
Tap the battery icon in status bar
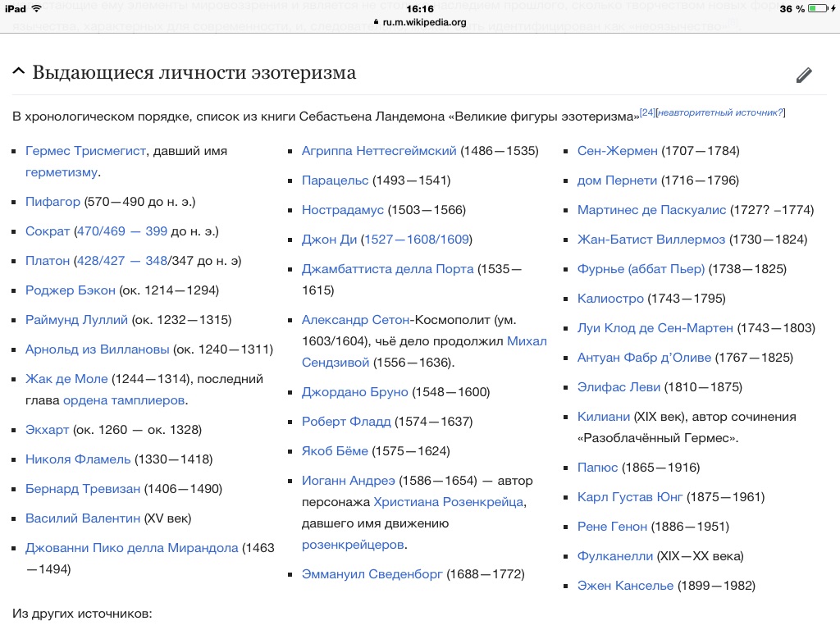(x=818, y=8)
